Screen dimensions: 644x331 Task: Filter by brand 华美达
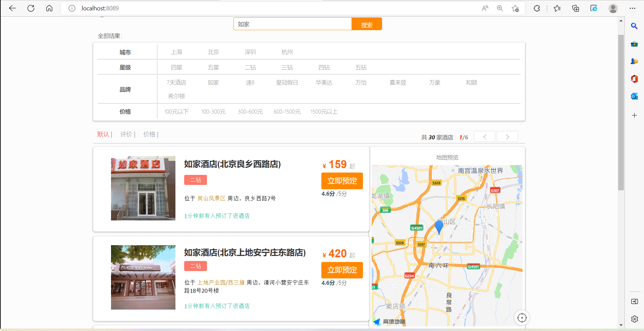click(324, 82)
